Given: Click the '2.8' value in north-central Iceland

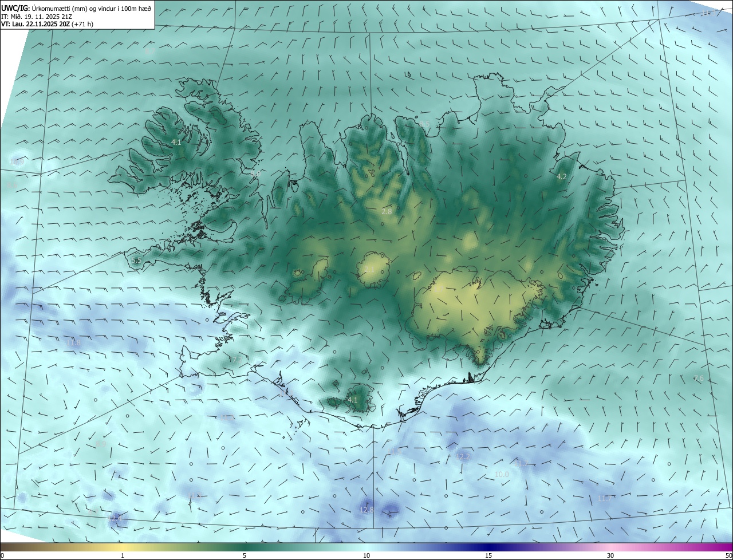Looking at the screenshot, I should click(x=387, y=211).
